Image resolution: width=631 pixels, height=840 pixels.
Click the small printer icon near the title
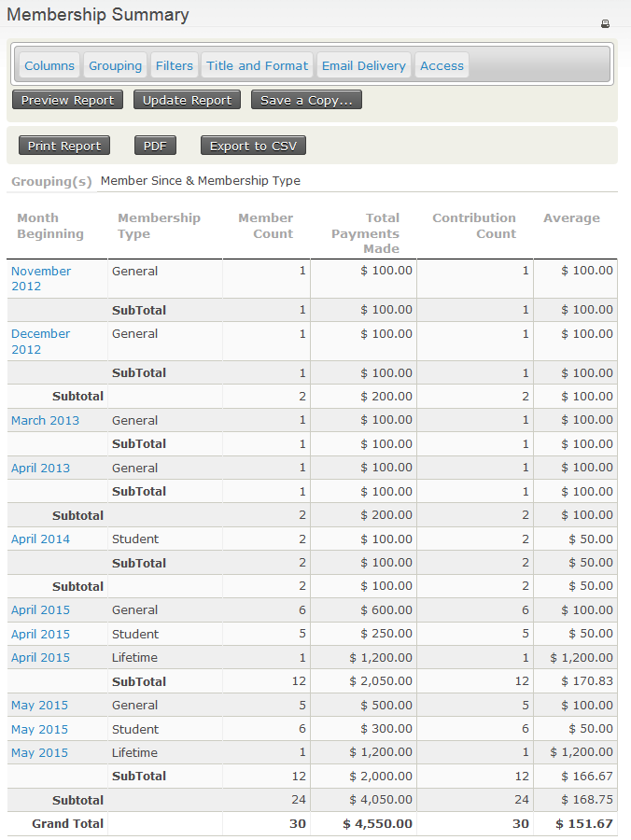coord(605,24)
